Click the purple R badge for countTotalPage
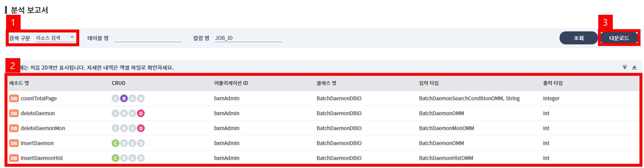The image size is (644, 168). coord(124,98)
